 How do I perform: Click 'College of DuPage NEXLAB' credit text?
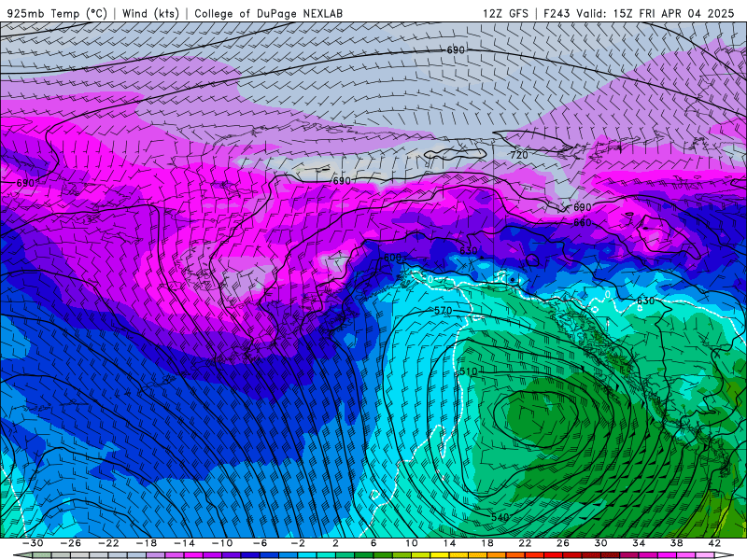(268, 13)
